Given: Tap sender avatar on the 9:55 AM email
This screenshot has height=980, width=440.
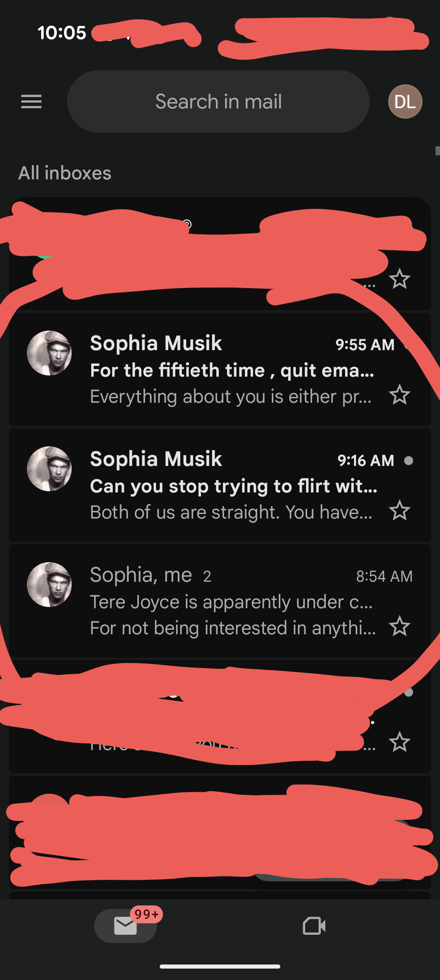Looking at the screenshot, I should pos(49,353).
